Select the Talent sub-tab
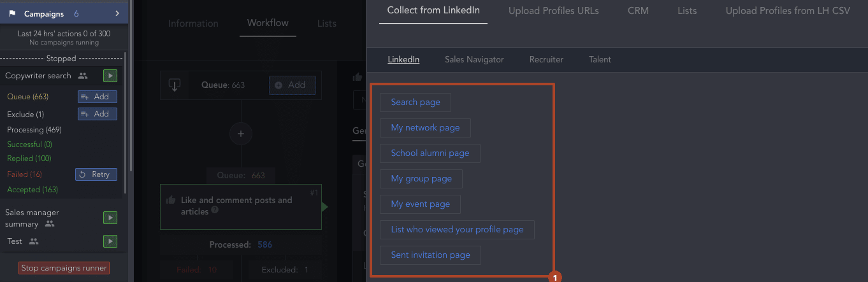 (600, 59)
